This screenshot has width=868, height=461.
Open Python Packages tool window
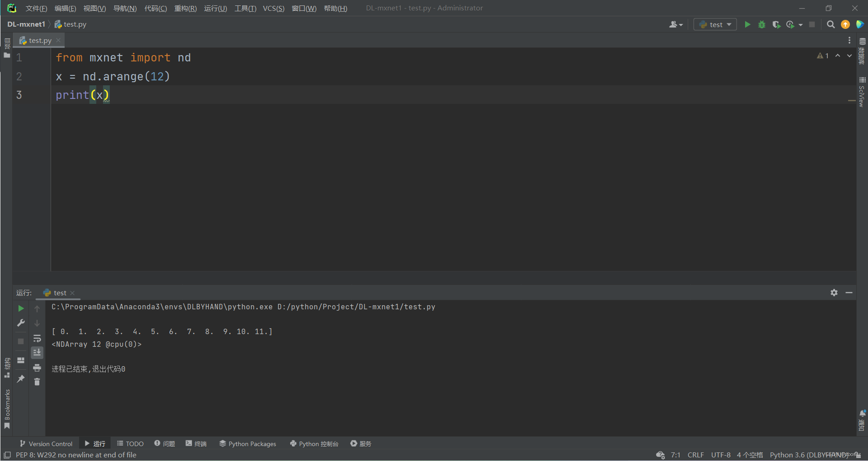[x=248, y=444]
